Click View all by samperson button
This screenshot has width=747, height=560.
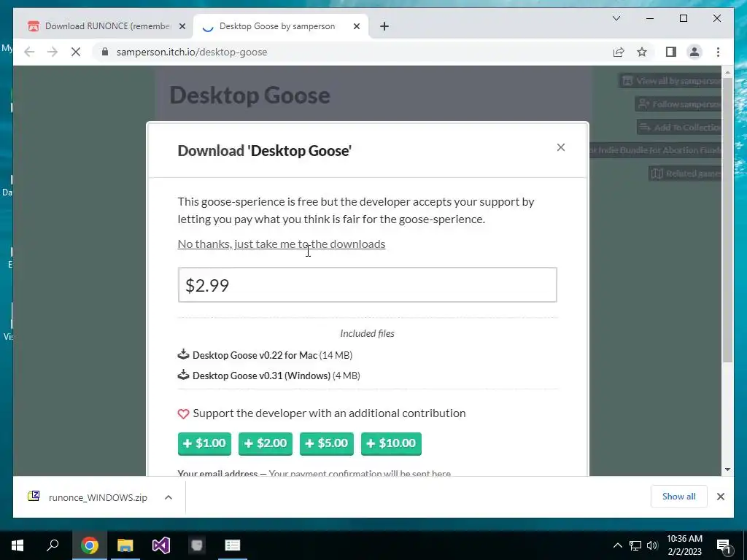click(x=671, y=81)
